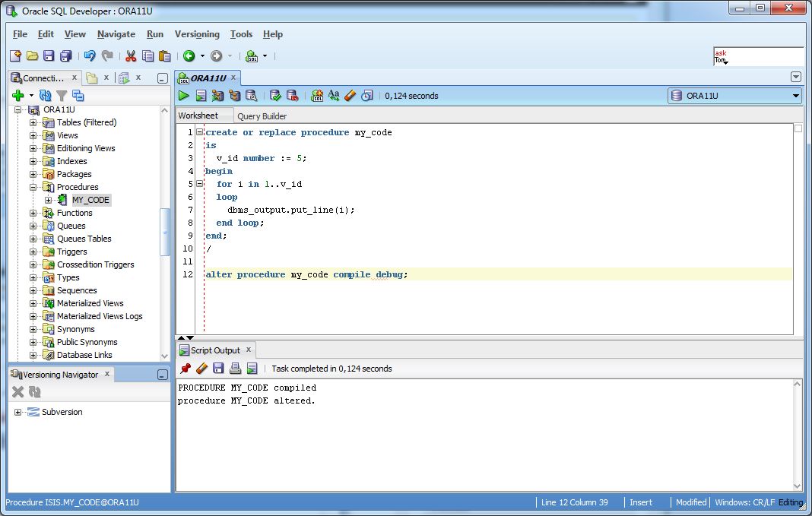Navigate Back with the green arrow icon

coord(189,56)
